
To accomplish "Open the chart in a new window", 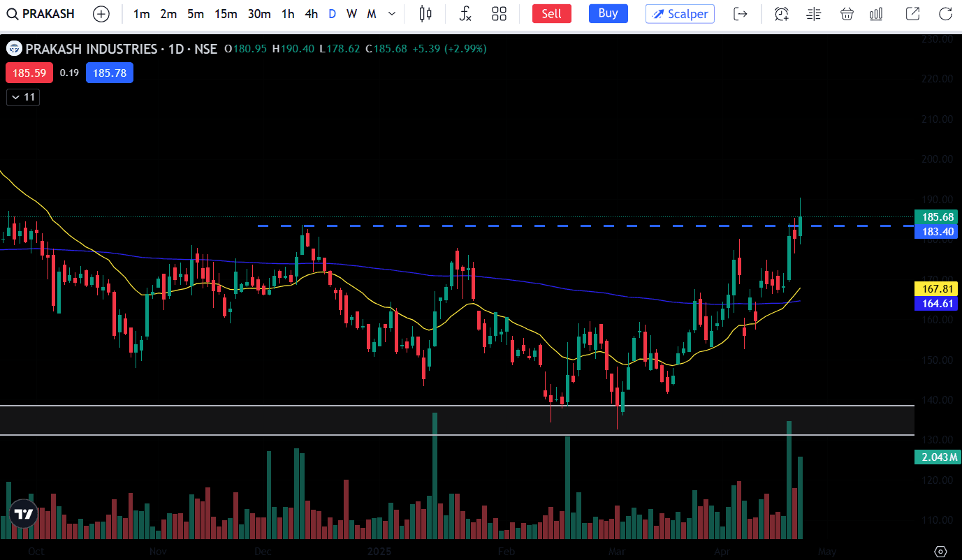I will tap(912, 14).
